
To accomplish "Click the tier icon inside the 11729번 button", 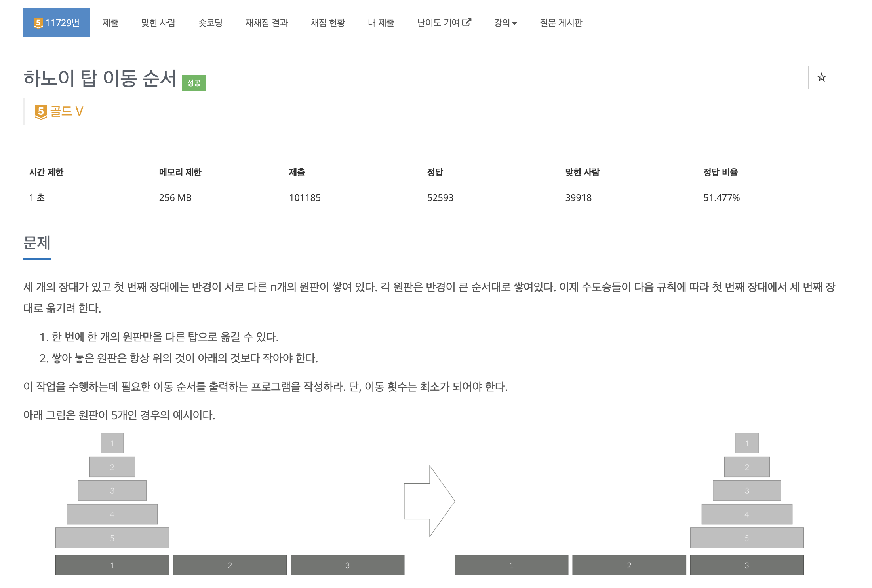I will point(38,23).
